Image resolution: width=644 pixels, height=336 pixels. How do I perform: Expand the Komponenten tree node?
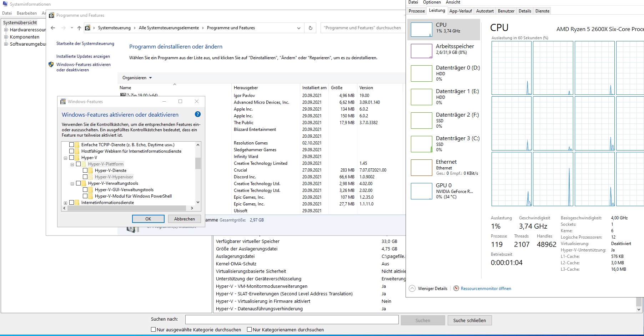tap(6, 37)
